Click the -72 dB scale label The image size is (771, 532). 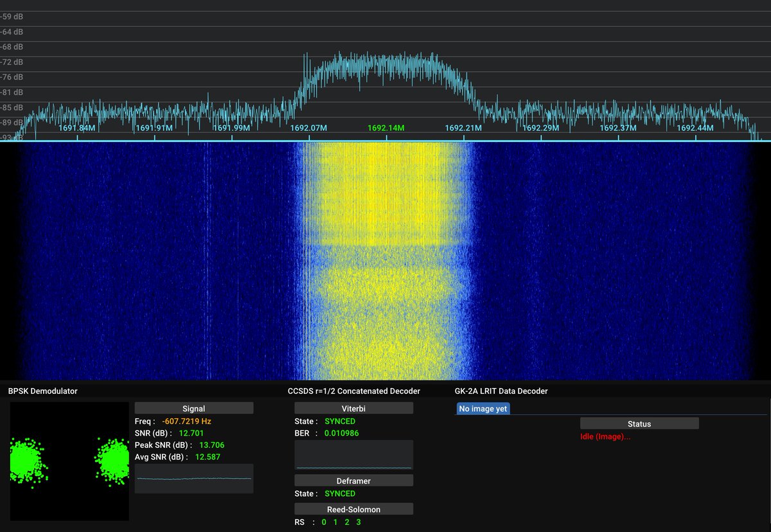[x=12, y=62]
